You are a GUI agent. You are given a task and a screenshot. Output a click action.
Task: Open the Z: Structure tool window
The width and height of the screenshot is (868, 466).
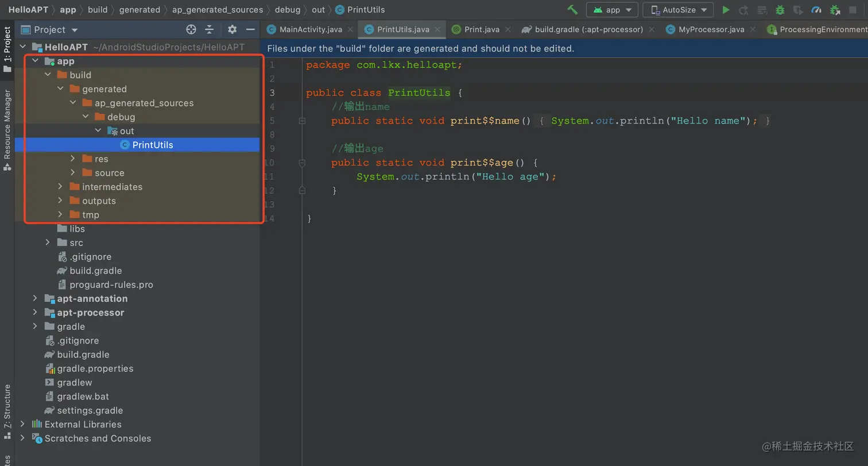(x=7, y=411)
